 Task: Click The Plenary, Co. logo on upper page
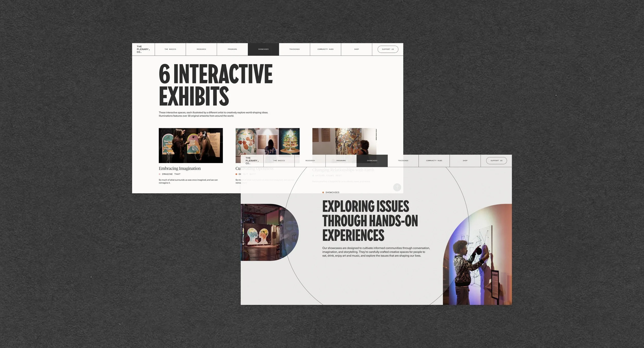pyautogui.click(x=143, y=49)
